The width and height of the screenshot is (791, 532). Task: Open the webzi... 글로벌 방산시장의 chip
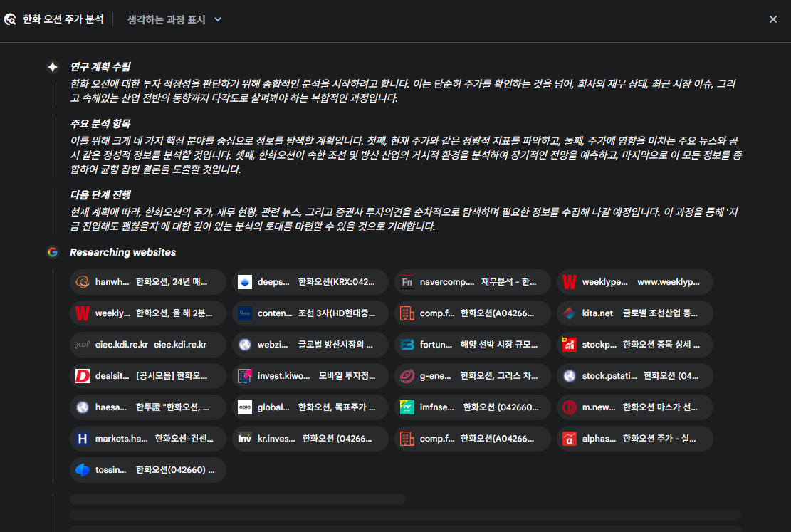coord(310,344)
